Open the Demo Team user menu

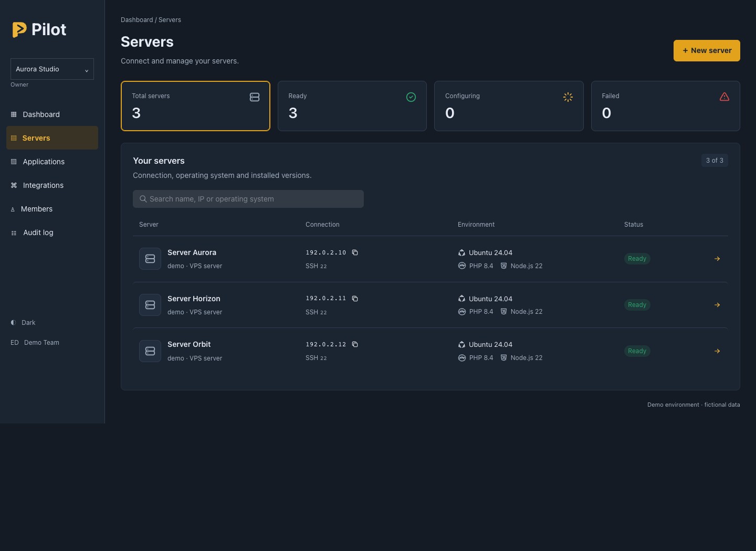pyautogui.click(x=35, y=343)
